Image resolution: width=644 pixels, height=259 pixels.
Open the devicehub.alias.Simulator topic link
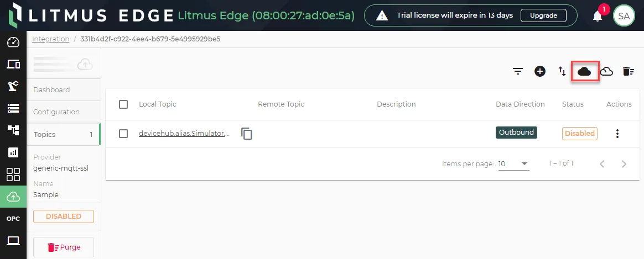(184, 134)
